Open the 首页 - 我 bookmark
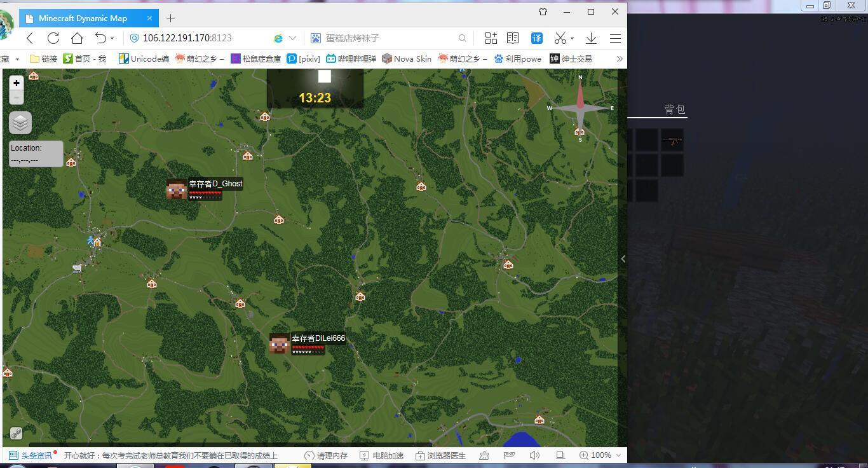 click(85, 59)
